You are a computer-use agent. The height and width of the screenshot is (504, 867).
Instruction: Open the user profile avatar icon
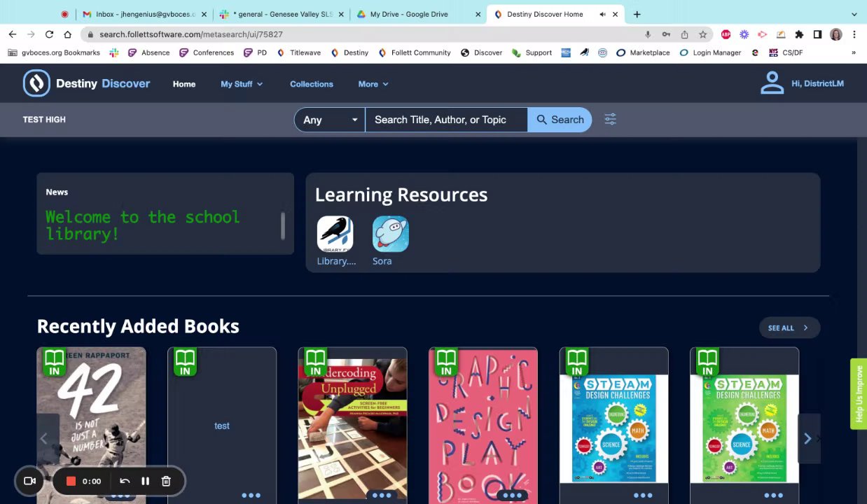tap(772, 83)
